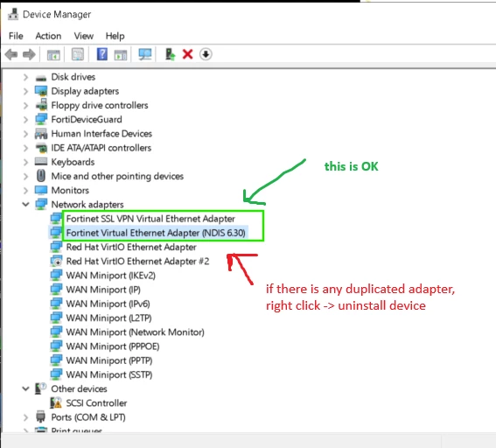Select WAN Miniport (IPv6)

[x=108, y=304]
